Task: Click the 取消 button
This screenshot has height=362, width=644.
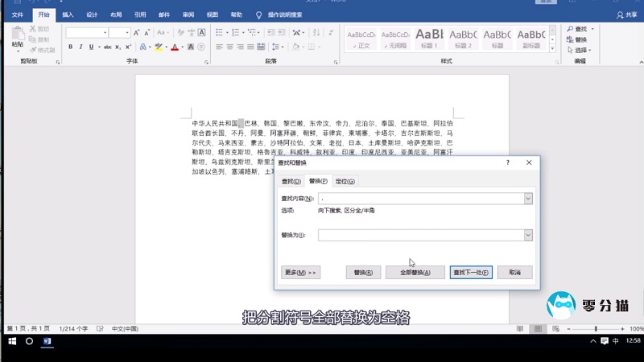Action: (514, 273)
